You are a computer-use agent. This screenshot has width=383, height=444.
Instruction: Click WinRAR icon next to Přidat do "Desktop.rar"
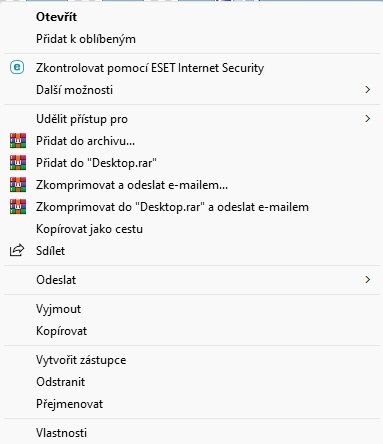pyautogui.click(x=18, y=163)
